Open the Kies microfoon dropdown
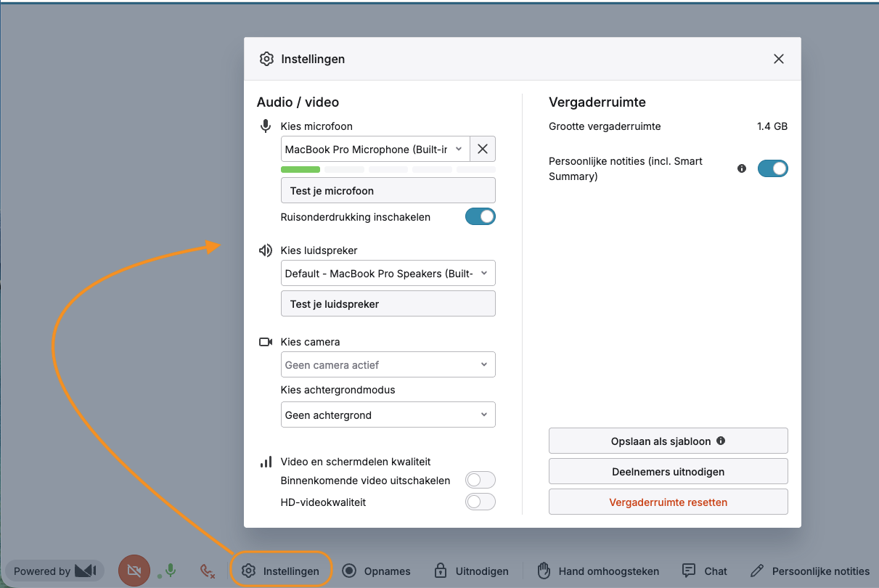 (375, 150)
